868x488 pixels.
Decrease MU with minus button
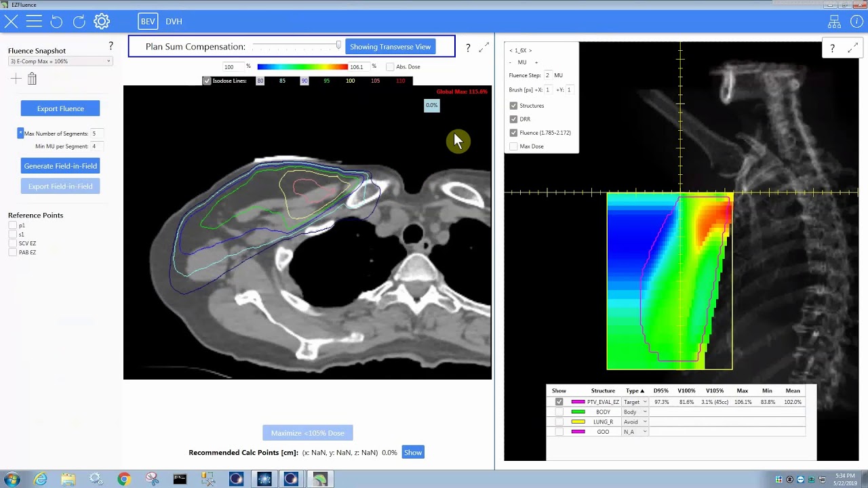(510, 62)
